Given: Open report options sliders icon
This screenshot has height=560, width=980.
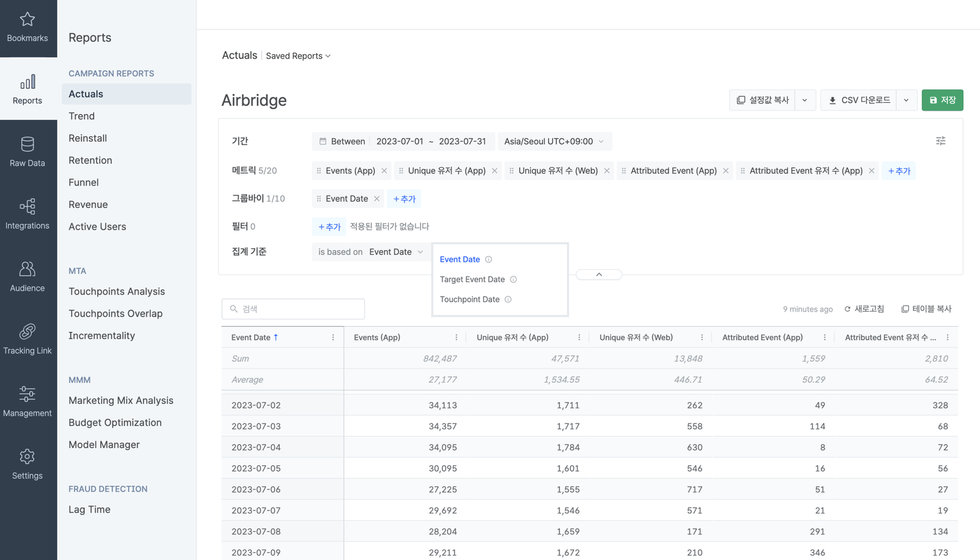Looking at the screenshot, I should 941,141.
